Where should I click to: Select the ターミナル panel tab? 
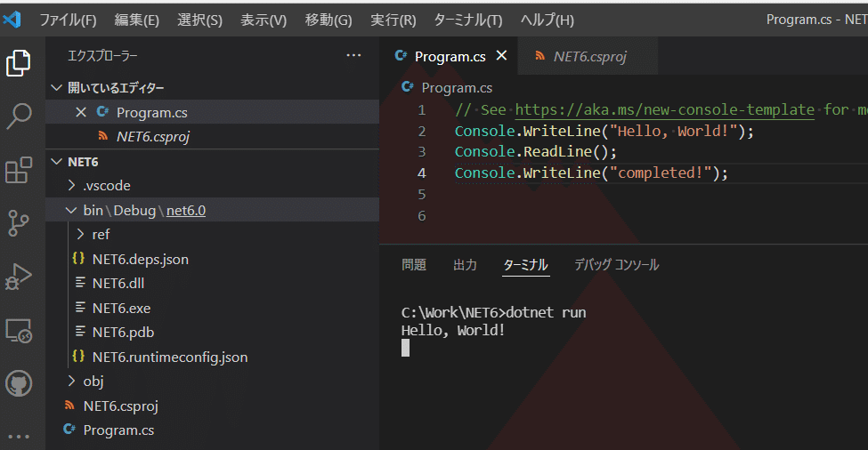tap(526, 265)
